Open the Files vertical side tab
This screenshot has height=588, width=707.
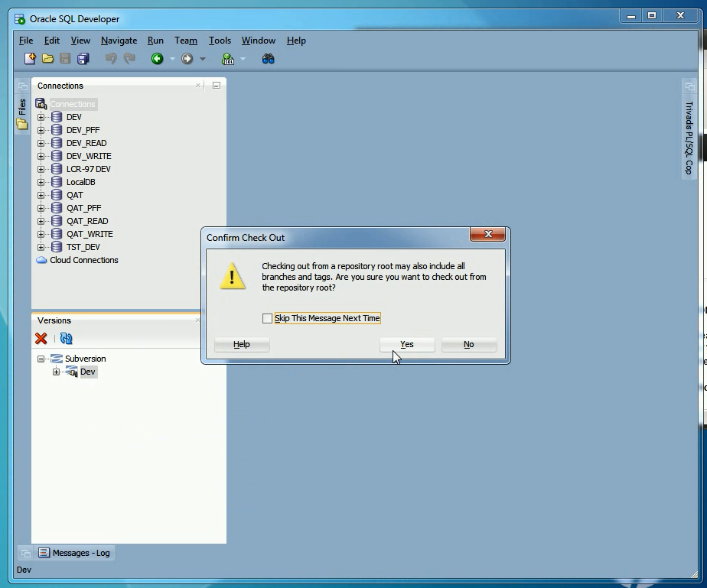click(21, 114)
